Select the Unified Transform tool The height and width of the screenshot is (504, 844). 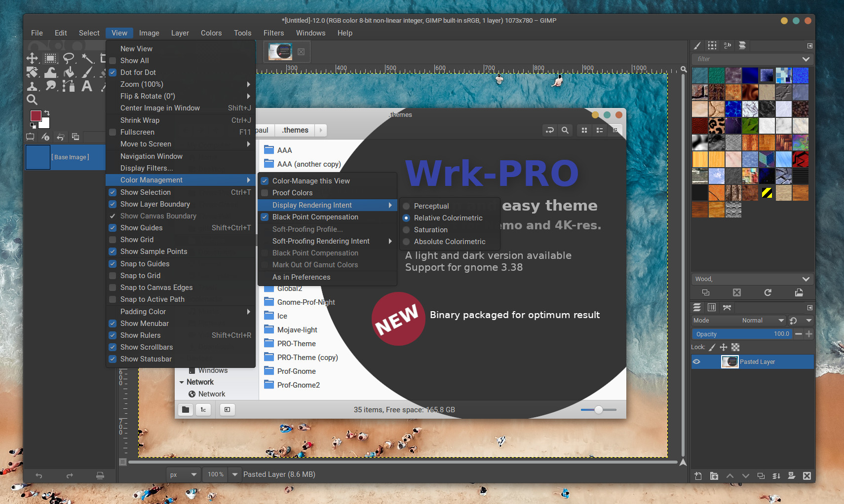point(32,72)
